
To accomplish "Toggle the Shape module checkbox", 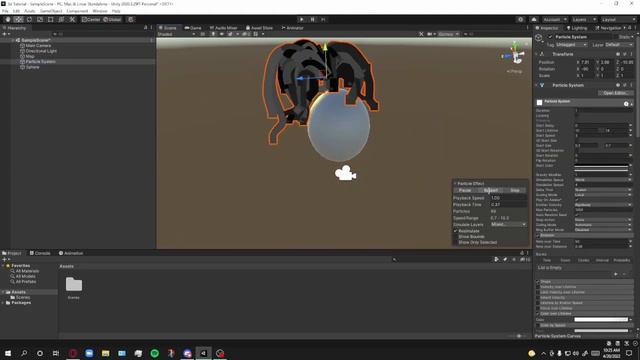I will click(x=538, y=282).
